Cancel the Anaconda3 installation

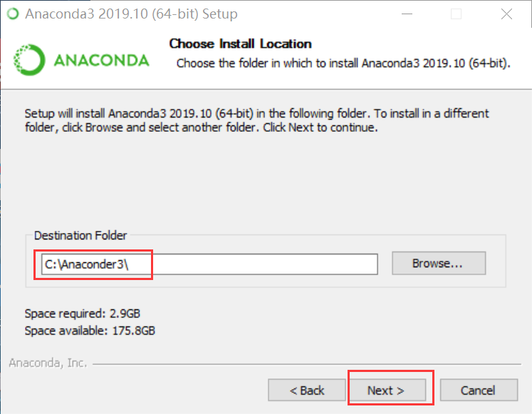click(479, 390)
